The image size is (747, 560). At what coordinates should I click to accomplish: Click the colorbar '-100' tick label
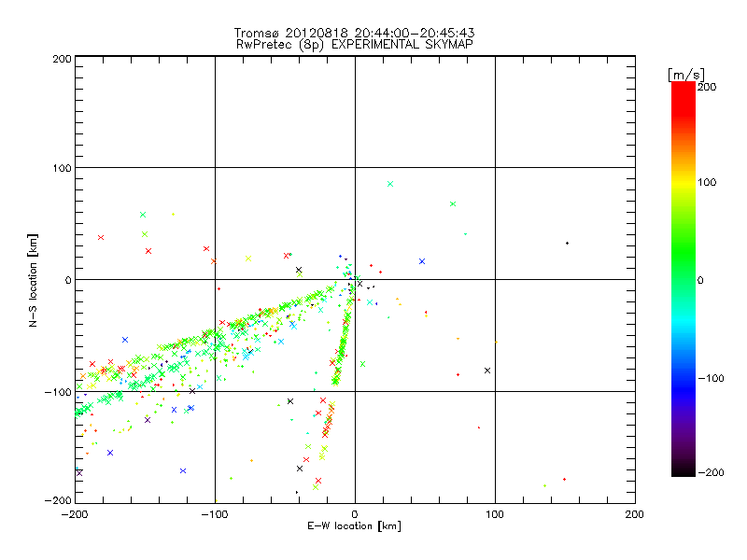tap(711, 378)
